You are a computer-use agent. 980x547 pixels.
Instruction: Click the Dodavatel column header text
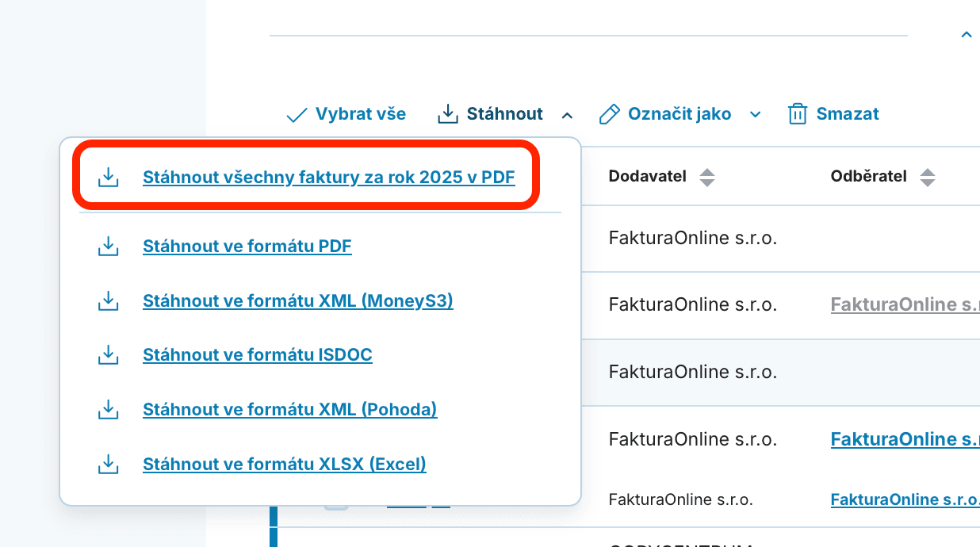click(647, 176)
